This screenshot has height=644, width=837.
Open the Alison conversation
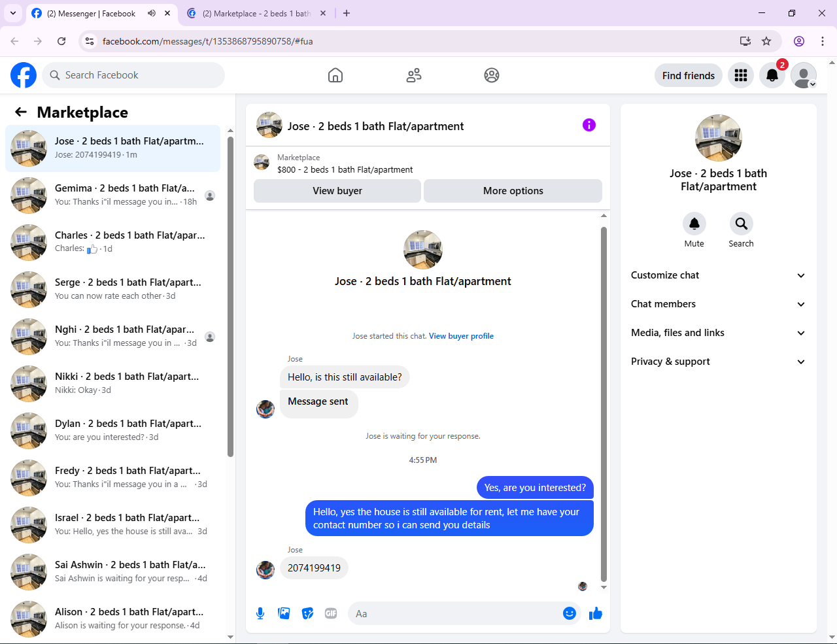(112, 619)
